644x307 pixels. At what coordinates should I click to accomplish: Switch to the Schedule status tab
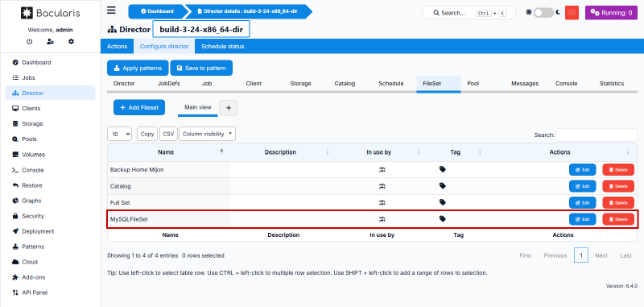tap(223, 47)
